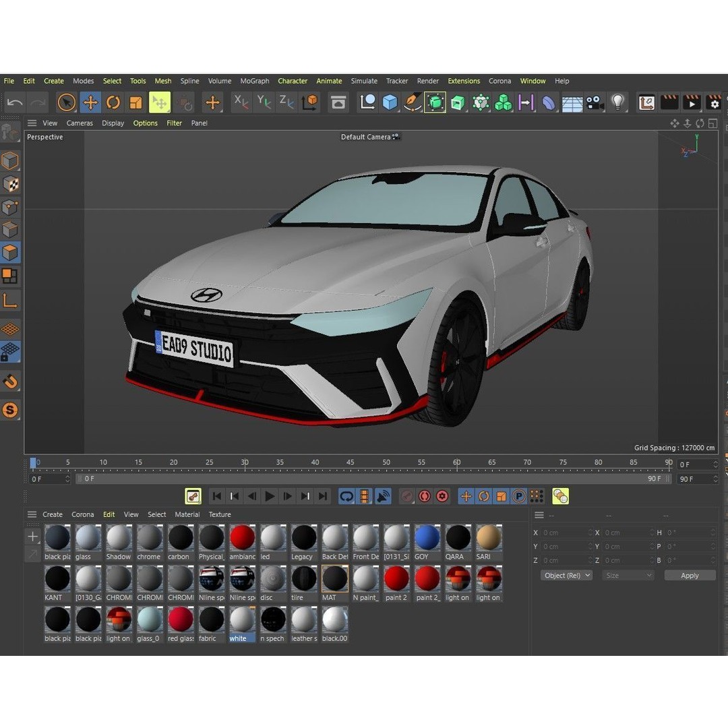
Task: Add a Camera object
Action: [x=595, y=102]
